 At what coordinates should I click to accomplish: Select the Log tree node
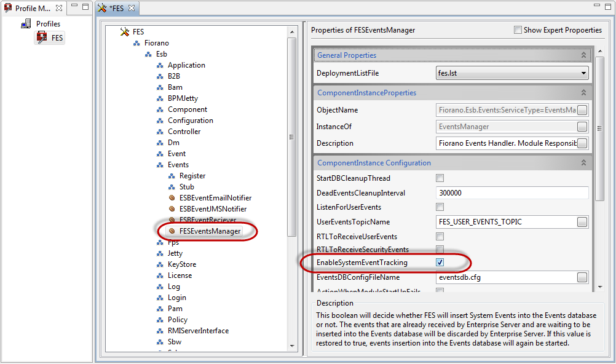coord(173,287)
